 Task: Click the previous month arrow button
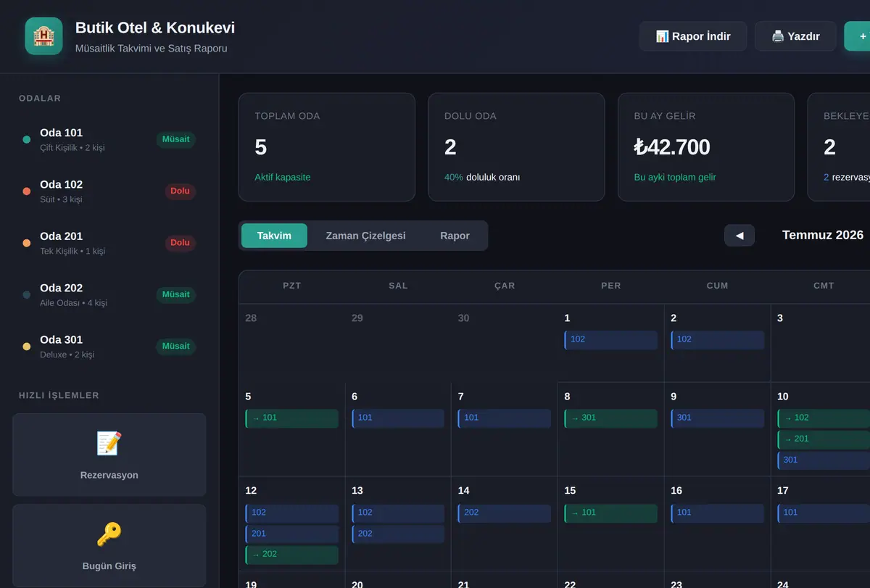[739, 235]
